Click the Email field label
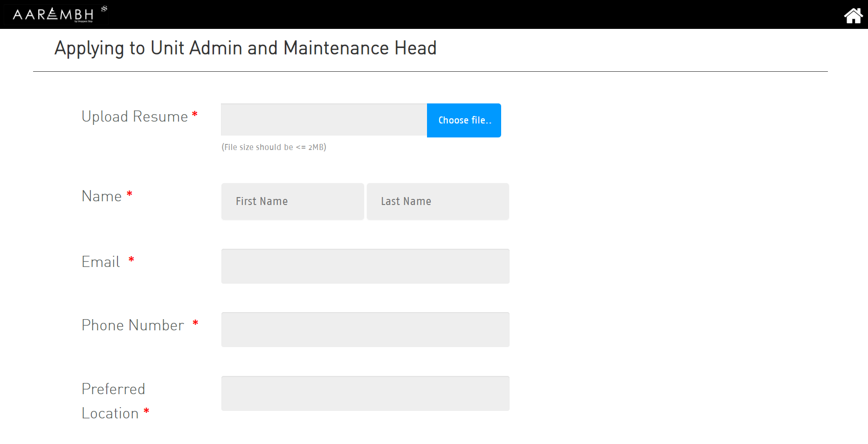Screen dimensions: 868x444 point(101,262)
